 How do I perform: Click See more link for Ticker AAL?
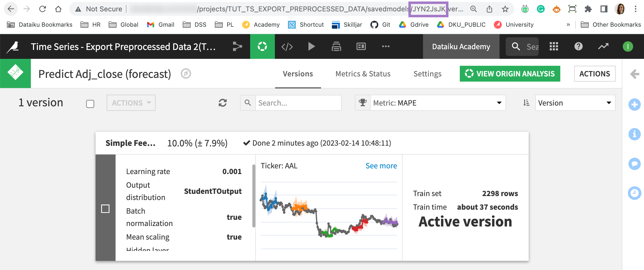pos(381,166)
